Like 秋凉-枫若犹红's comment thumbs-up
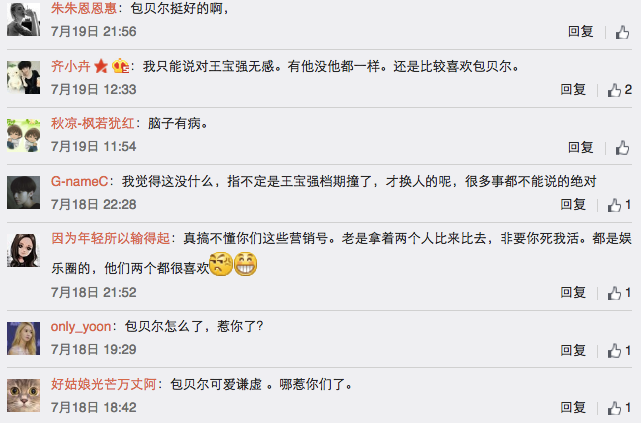This screenshot has width=641, height=423. coord(622,148)
